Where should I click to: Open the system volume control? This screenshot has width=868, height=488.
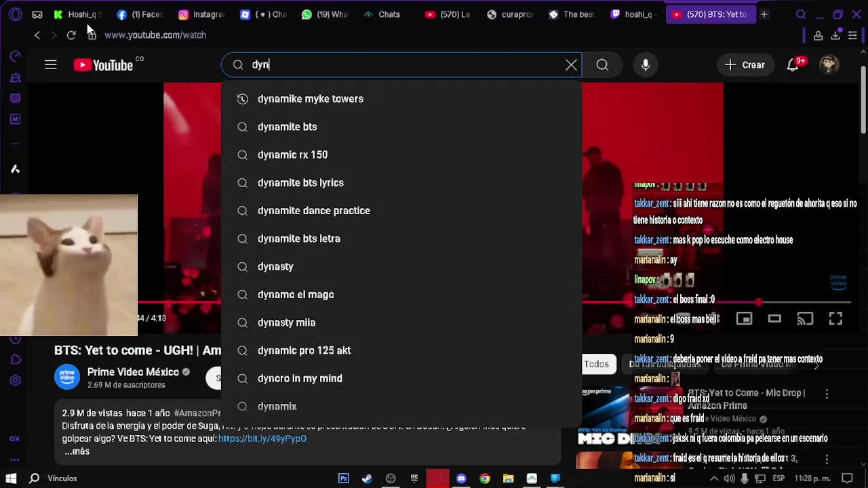[730, 479]
